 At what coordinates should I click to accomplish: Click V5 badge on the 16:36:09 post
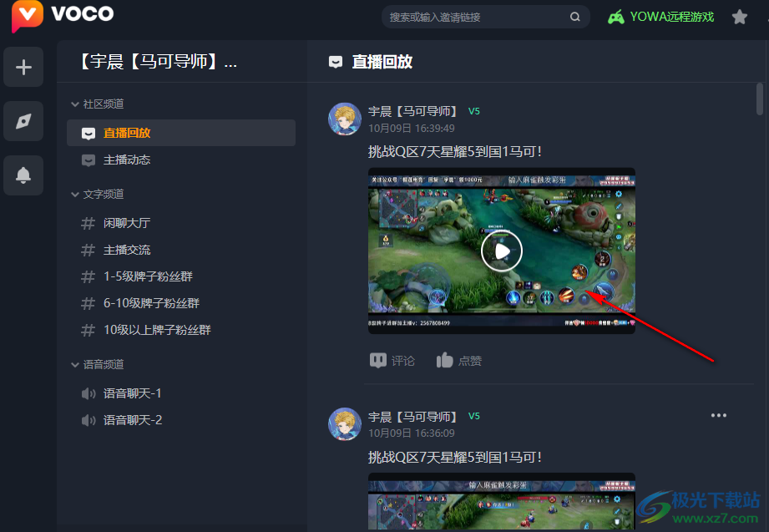pos(473,416)
